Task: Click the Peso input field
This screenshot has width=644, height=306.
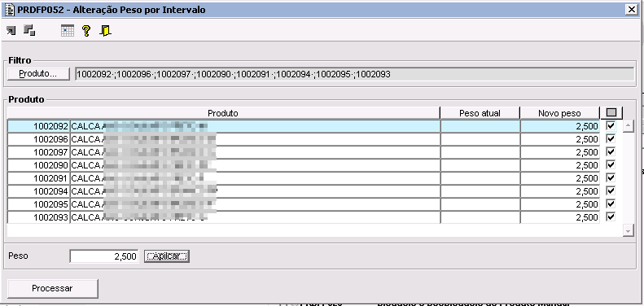Action: [104, 256]
